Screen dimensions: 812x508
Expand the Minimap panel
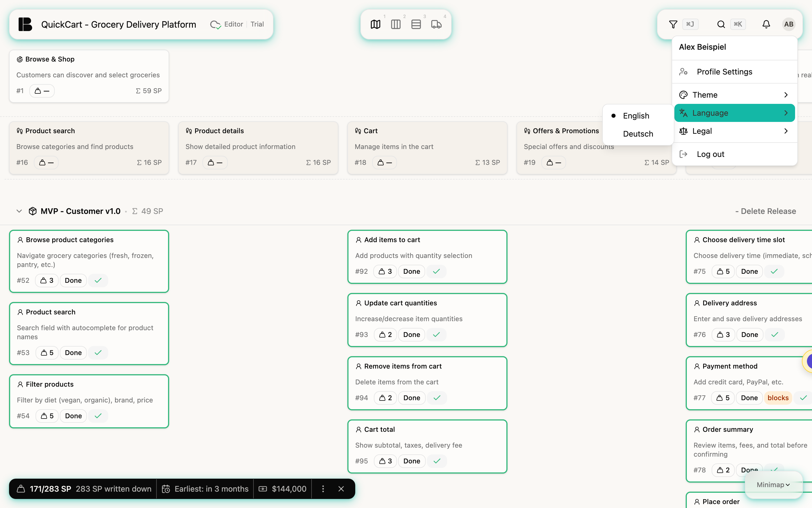[773, 485]
